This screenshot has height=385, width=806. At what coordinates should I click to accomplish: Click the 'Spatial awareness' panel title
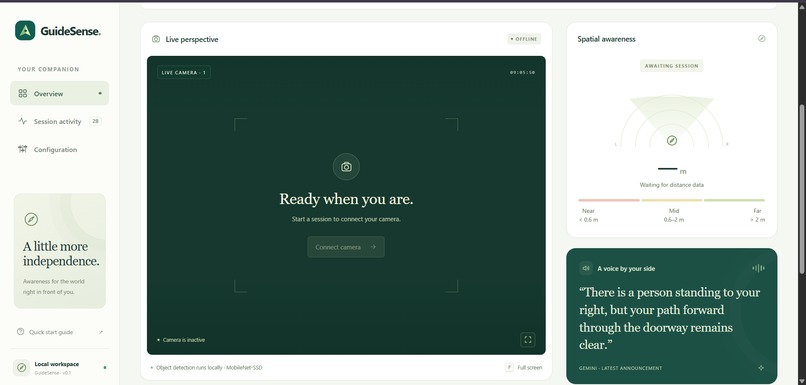tap(606, 39)
